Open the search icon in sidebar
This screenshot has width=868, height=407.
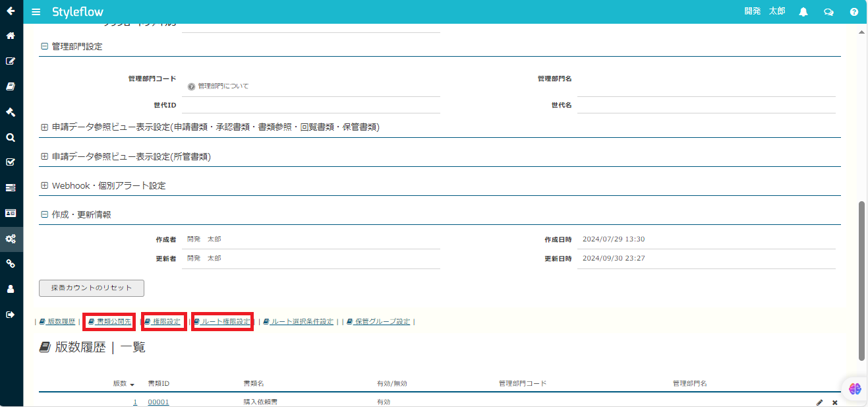click(11, 137)
